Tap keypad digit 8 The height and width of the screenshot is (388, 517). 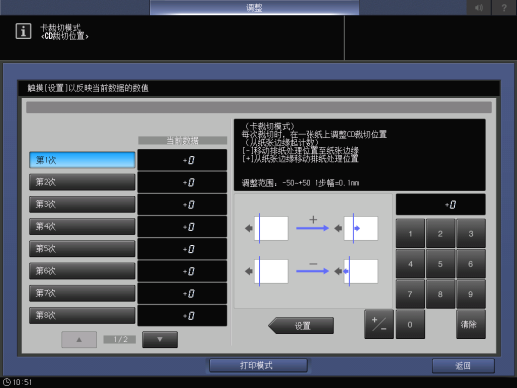(440, 294)
